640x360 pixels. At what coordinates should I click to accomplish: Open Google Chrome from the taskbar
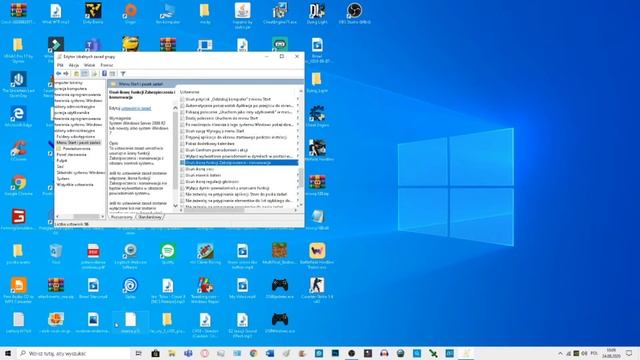click(253, 353)
